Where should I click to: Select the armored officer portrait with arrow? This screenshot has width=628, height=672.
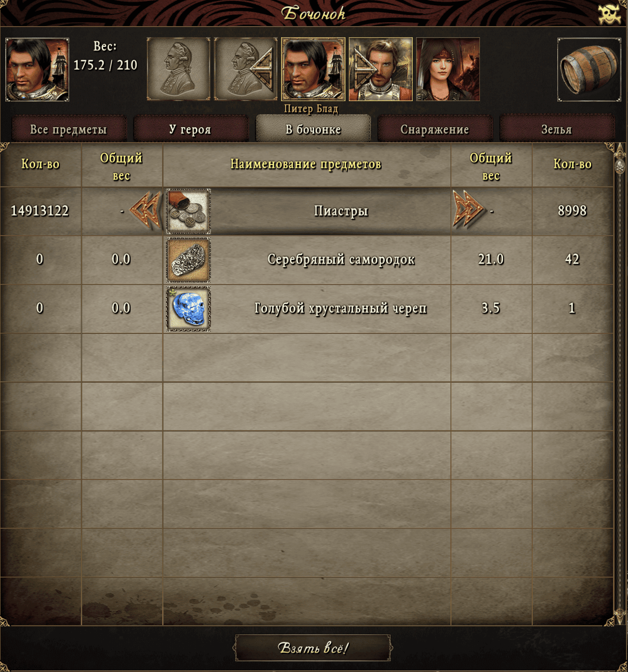pos(381,69)
